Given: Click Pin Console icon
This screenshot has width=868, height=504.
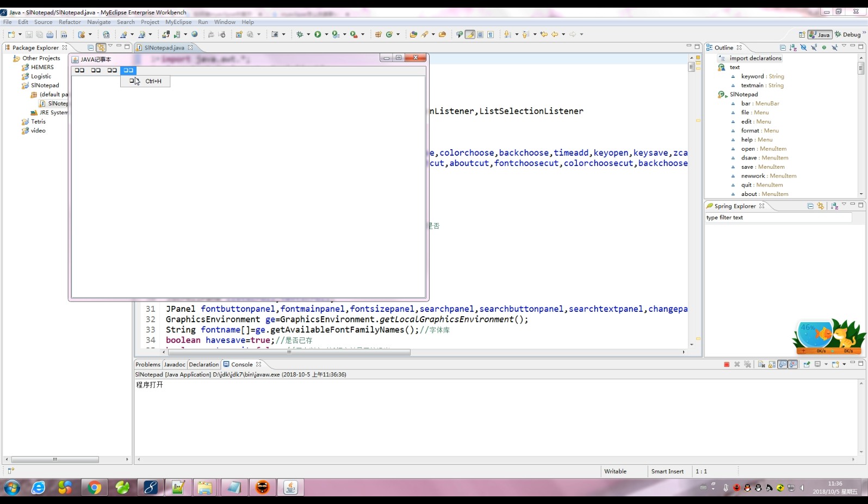Looking at the screenshot, I should [x=807, y=364].
